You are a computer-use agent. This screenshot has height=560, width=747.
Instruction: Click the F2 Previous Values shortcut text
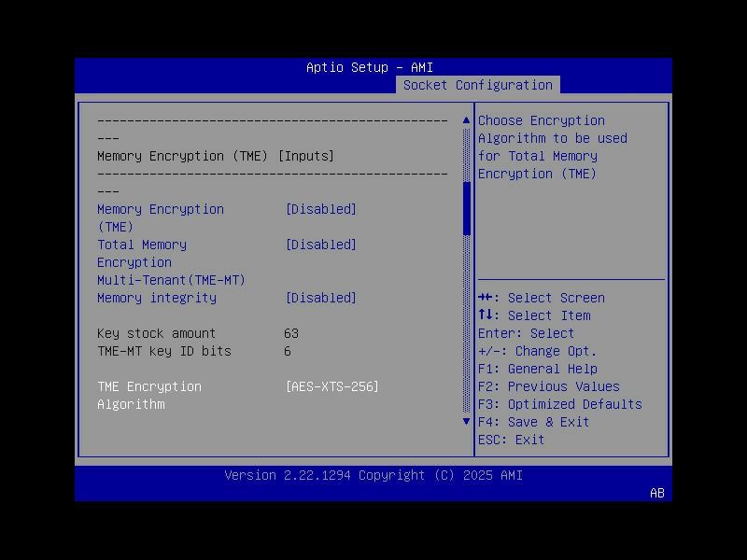click(566, 386)
